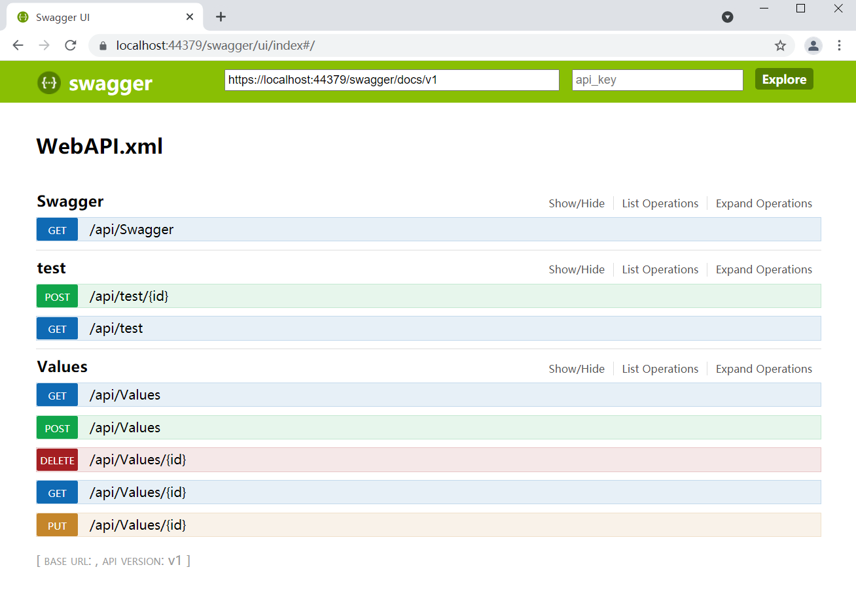Click POST badge of /api/test/{id}
This screenshot has height=616, width=856.
point(58,297)
